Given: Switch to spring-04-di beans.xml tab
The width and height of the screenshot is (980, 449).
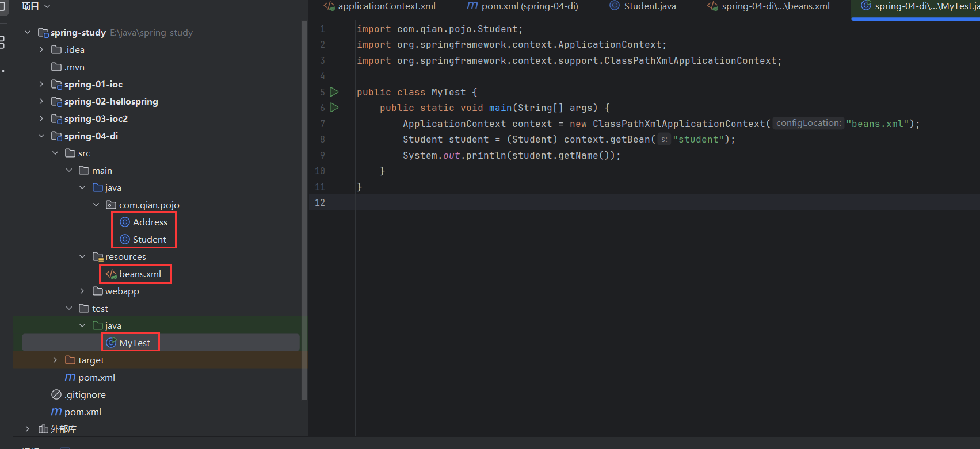Looking at the screenshot, I should coord(768,6).
